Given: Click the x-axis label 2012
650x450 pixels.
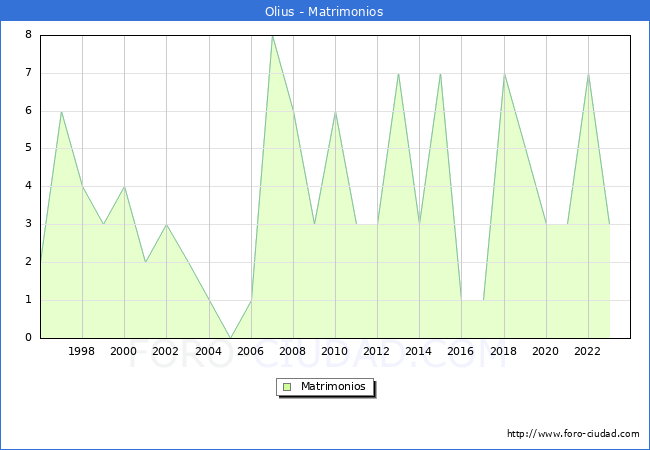Looking at the screenshot, I should tap(376, 351).
